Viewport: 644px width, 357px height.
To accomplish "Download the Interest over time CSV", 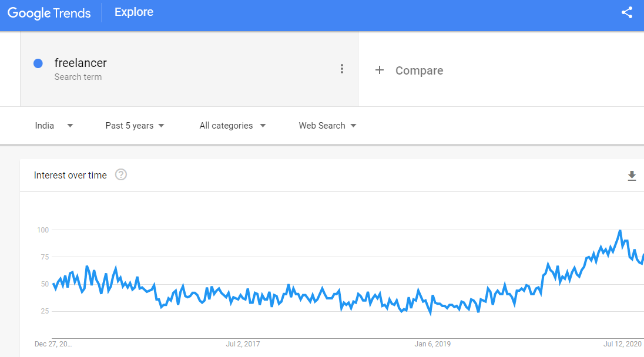I will tap(632, 176).
